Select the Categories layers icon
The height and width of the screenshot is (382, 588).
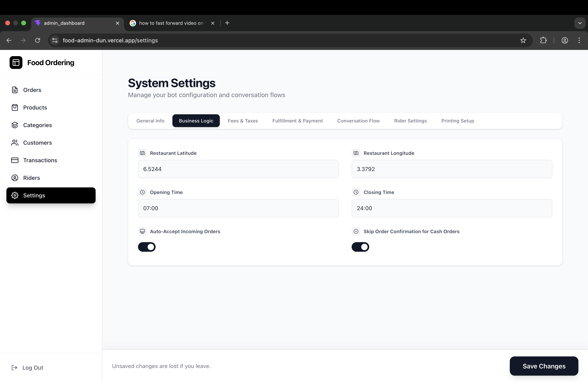[15, 125]
